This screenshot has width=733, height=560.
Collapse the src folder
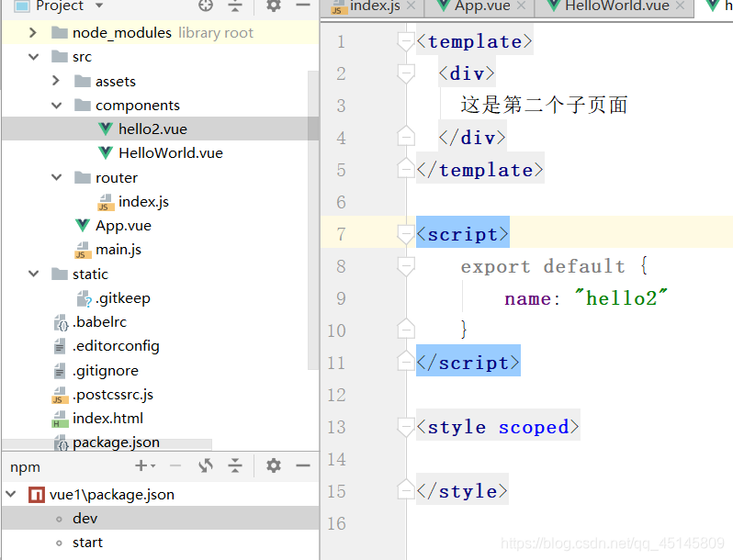tap(34, 57)
